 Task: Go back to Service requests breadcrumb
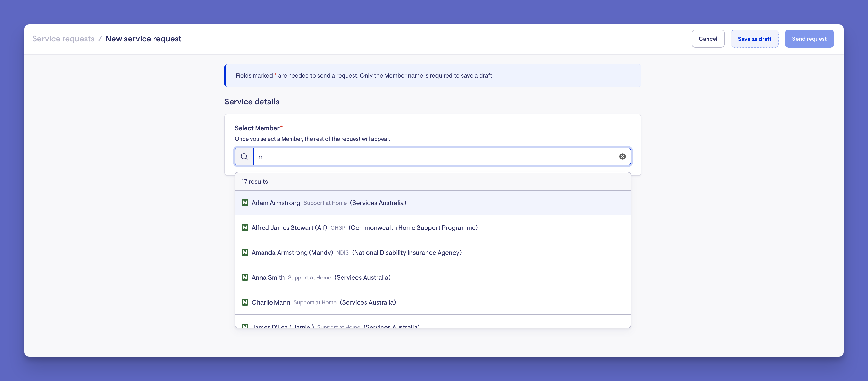[63, 39]
